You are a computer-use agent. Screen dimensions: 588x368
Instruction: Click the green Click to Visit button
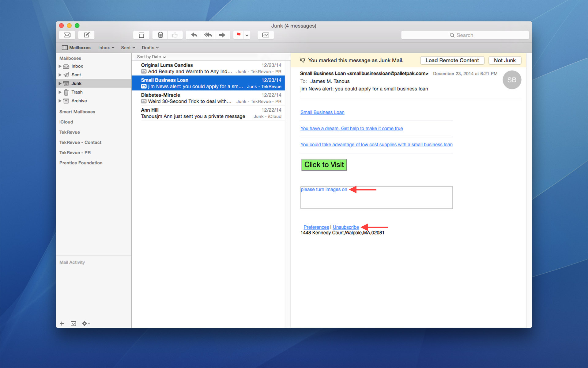[324, 165]
